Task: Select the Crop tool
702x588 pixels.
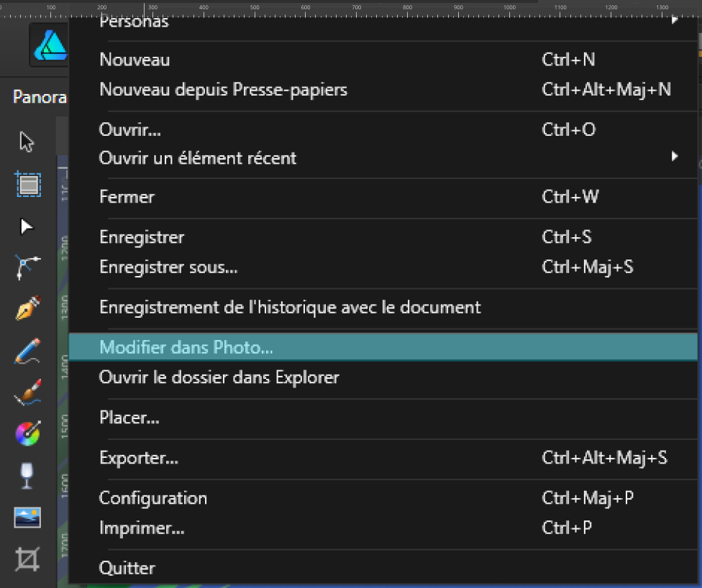Action: [x=27, y=559]
